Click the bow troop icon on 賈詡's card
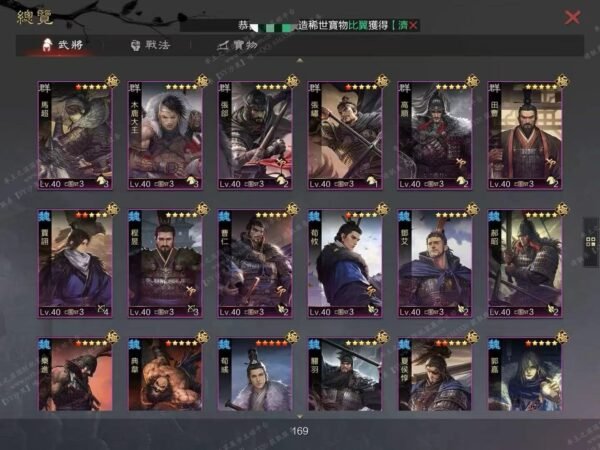The image size is (600, 450). tap(101, 308)
